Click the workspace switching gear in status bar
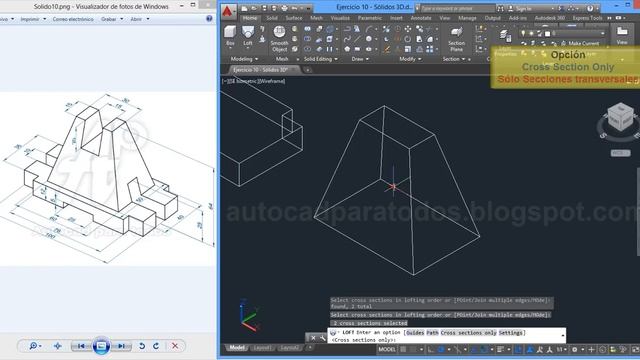Image resolution: width=640 pixels, height=360 pixels. click(x=575, y=349)
